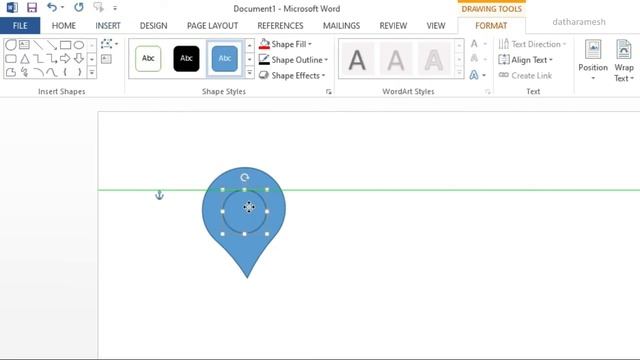Image resolution: width=640 pixels, height=360 pixels.
Task: Apply the dark gray A WordArt style
Action: pos(357,60)
